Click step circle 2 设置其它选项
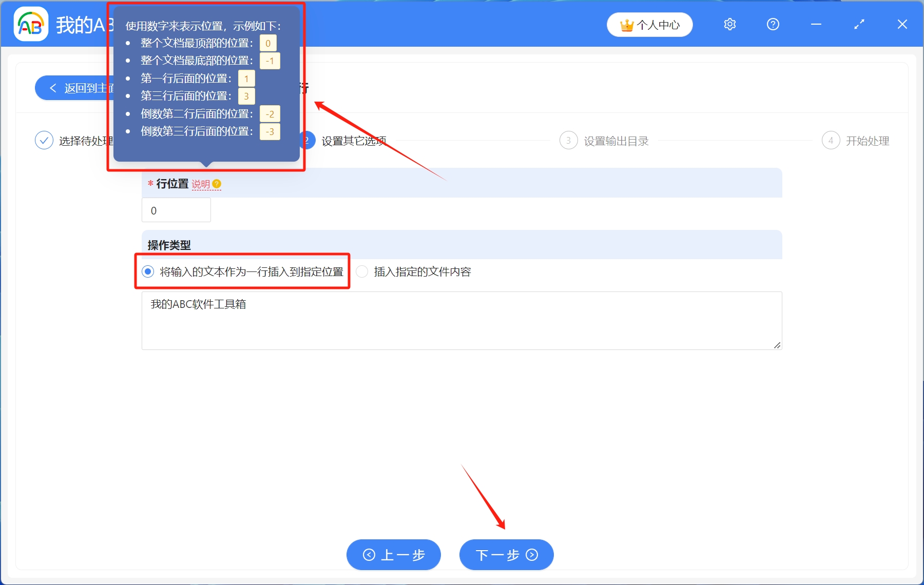The width and height of the screenshot is (924, 585). [306, 140]
